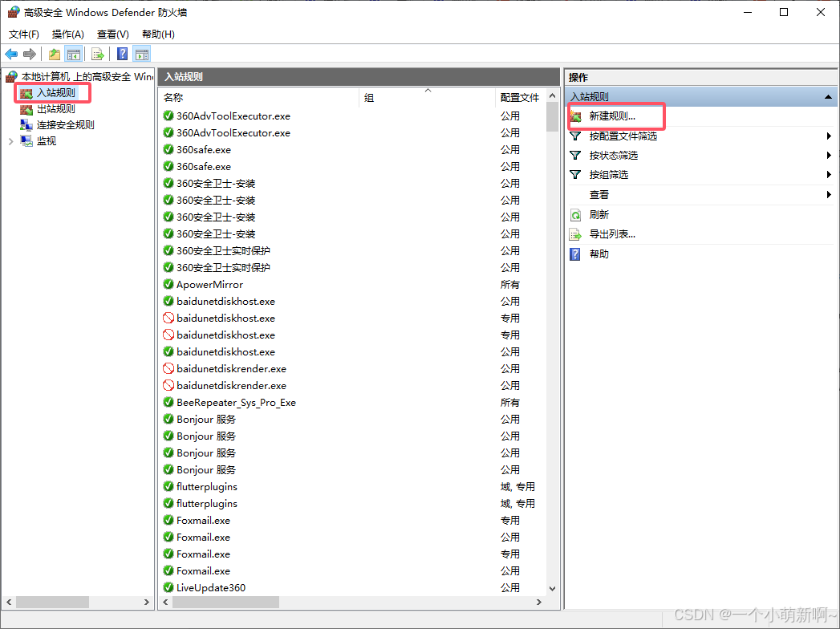The height and width of the screenshot is (629, 840).
Task: Click the Up one level folder icon
Action: point(54,54)
